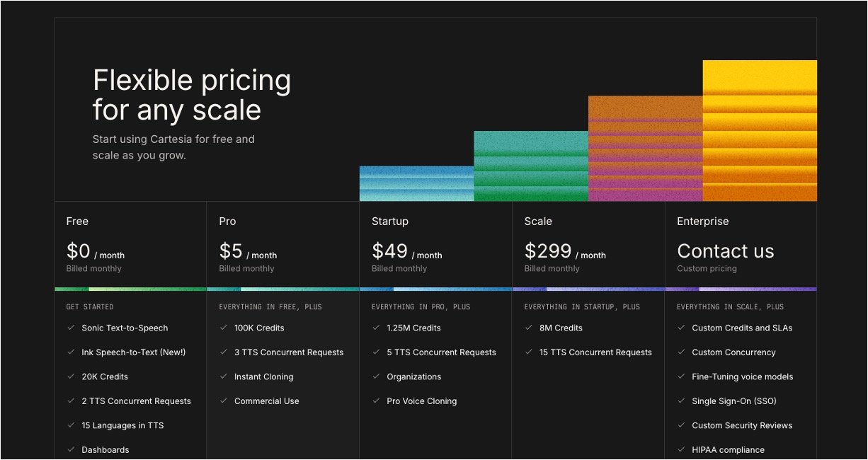Viewport: 868px width, 460px height.
Task: Click the yellow stacked block graphic
Action: (759, 131)
